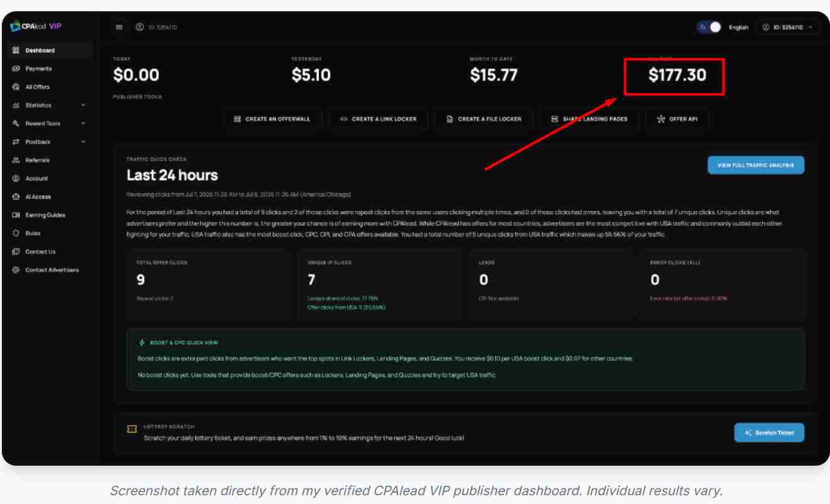830x504 pixels.
Task: Click the user ID 3254110 beside the hamburger icon
Action: (156, 27)
